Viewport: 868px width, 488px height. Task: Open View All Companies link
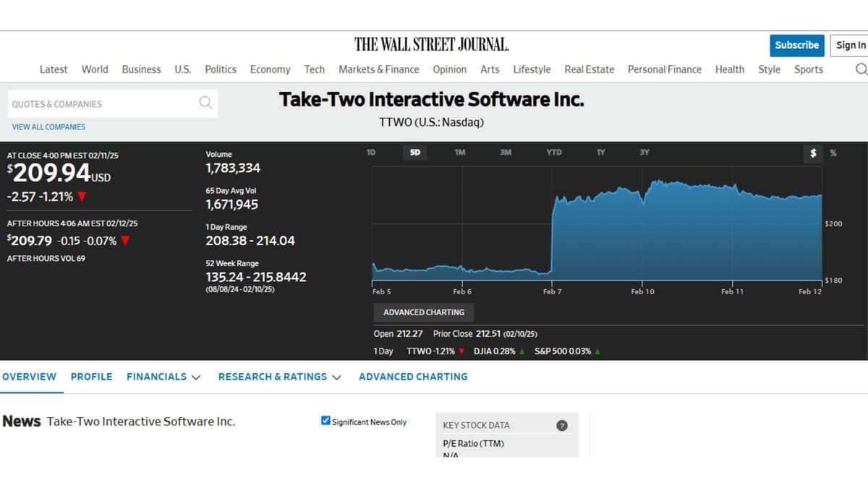click(48, 127)
